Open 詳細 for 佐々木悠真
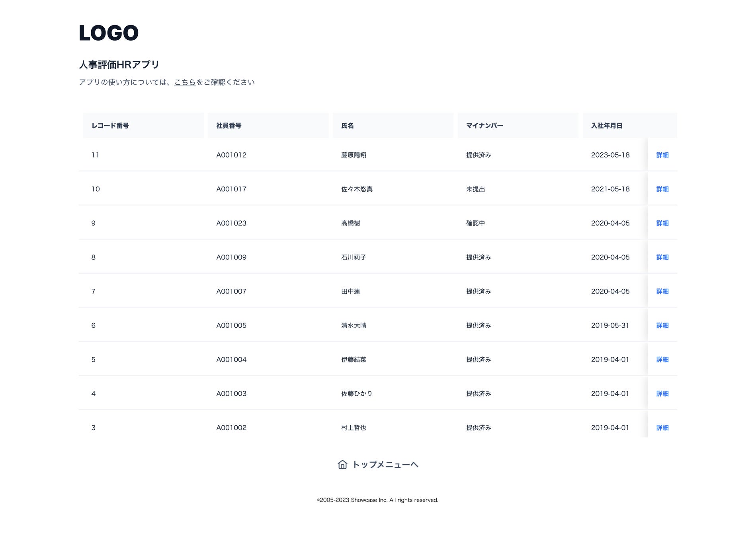Screen dimensions: 756x537 click(x=662, y=189)
